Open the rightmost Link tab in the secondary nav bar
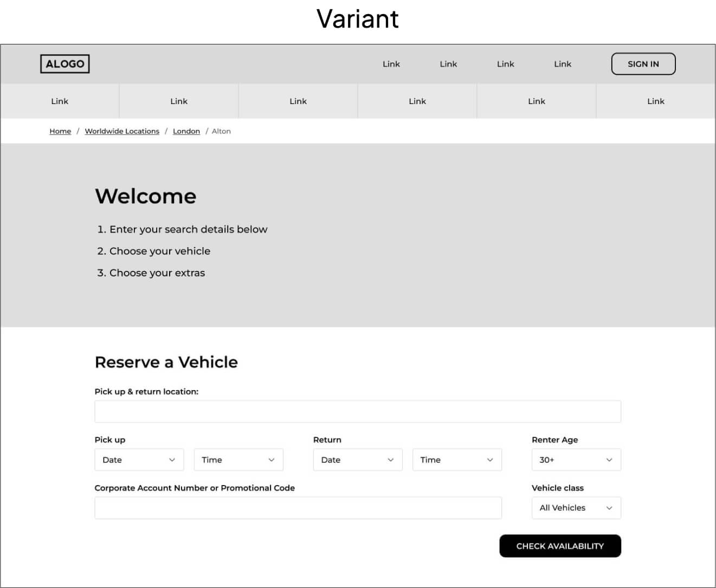The width and height of the screenshot is (716, 588). click(x=655, y=101)
